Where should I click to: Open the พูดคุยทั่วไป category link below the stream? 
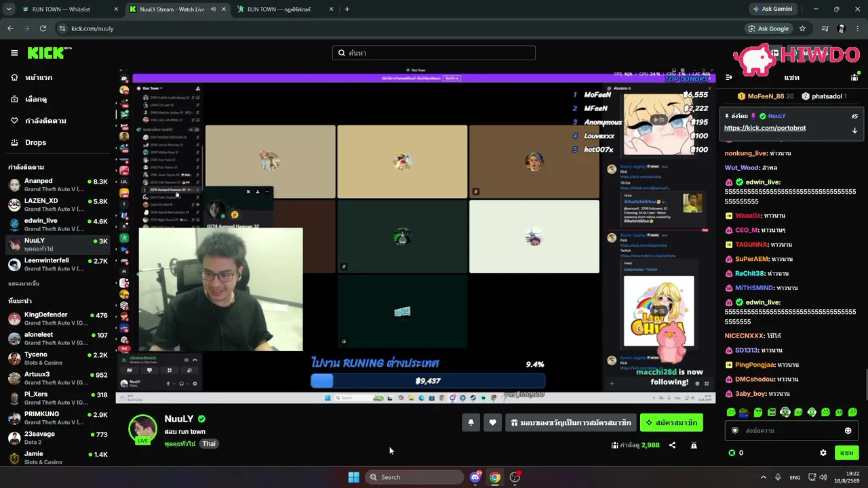click(180, 444)
